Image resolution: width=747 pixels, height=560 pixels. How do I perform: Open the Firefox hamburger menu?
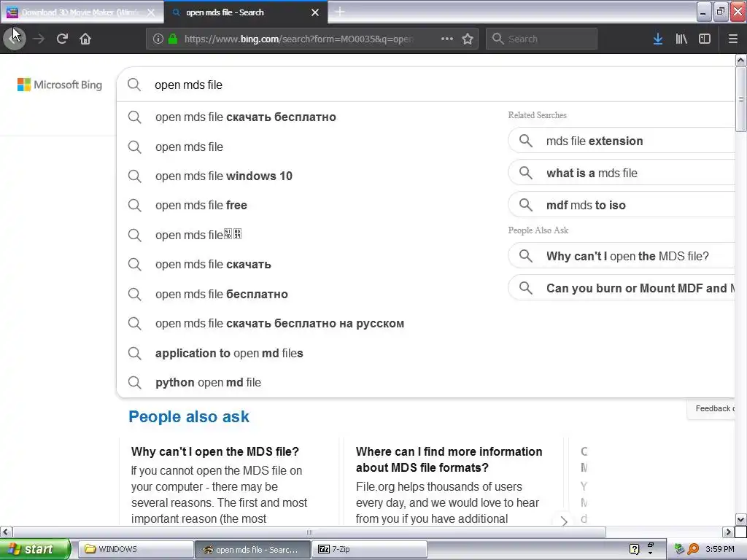click(x=732, y=39)
